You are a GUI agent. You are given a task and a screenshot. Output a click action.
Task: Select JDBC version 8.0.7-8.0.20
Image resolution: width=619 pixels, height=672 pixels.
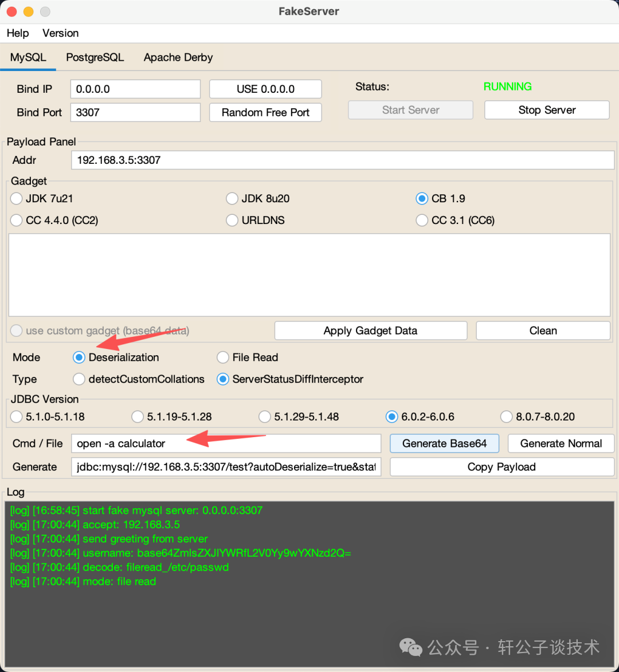pyautogui.click(x=538, y=416)
